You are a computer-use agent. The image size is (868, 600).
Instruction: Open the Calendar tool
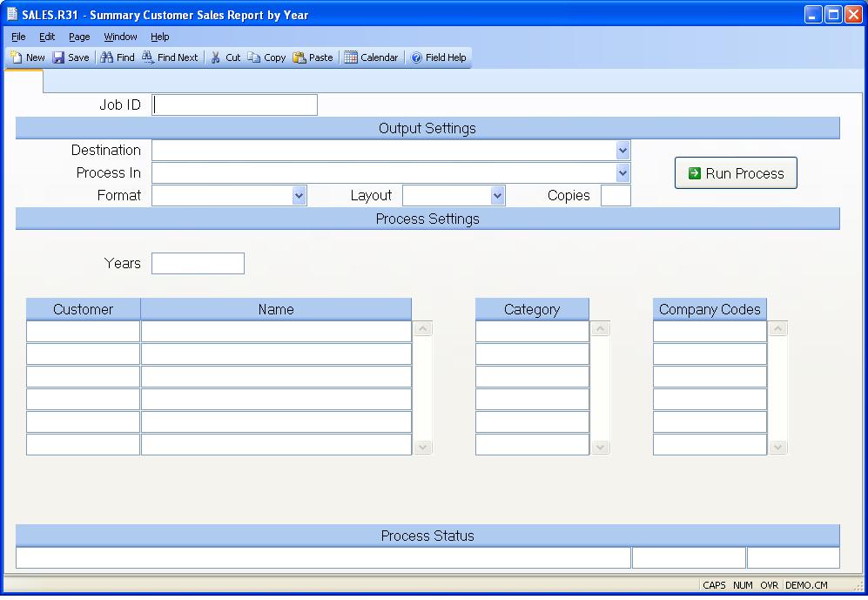coord(351,57)
